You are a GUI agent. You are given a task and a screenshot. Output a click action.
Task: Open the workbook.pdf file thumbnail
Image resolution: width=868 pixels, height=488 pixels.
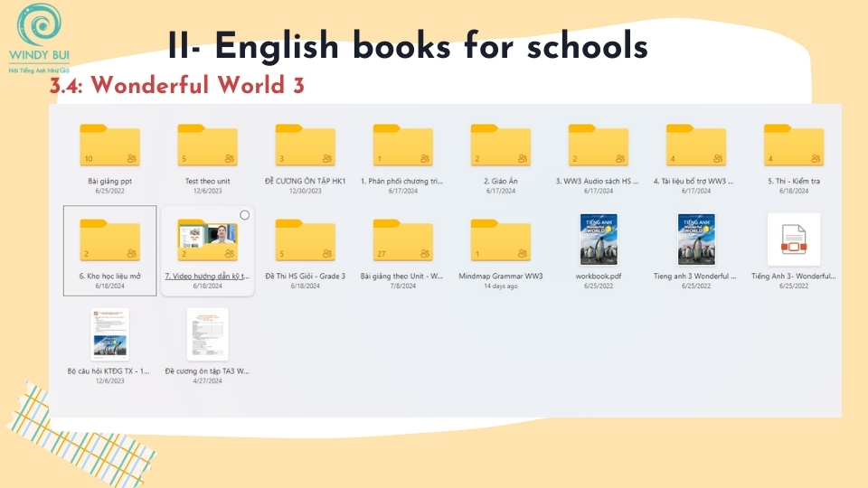[598, 239]
